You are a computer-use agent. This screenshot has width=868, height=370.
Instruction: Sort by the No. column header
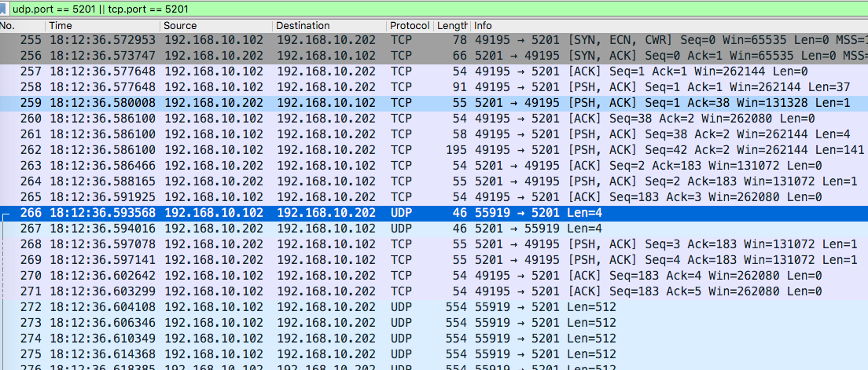[x=23, y=25]
